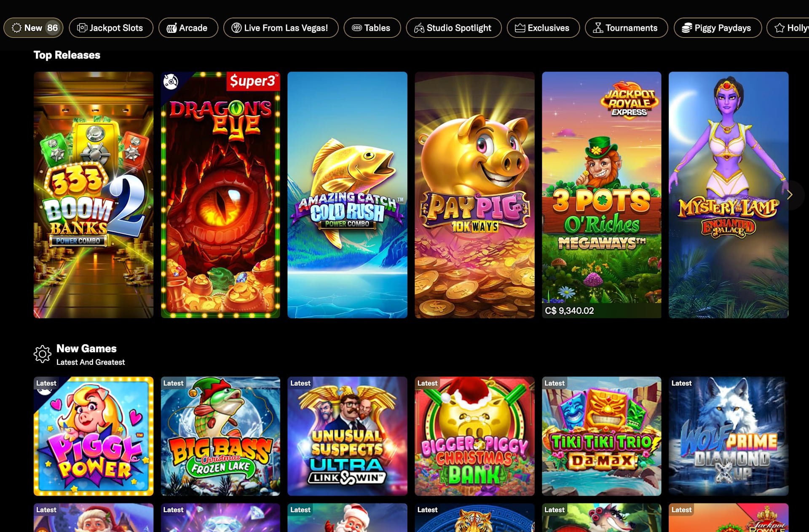809x532 pixels.
Task: Click the Tournaments trophy icon
Action: (x=598, y=28)
